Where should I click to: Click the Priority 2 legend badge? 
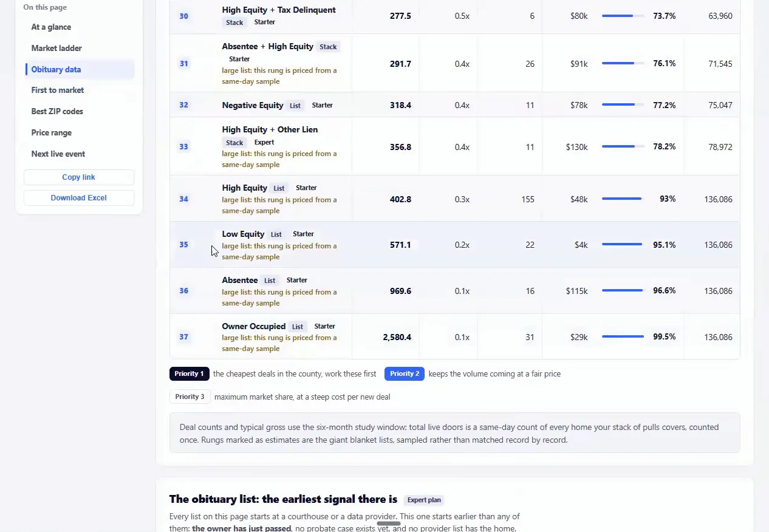405,374
